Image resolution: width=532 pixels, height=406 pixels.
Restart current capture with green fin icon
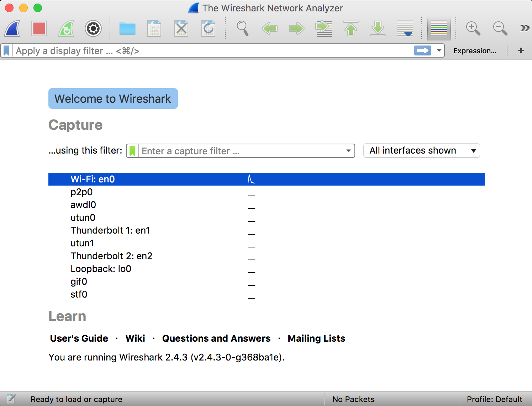pyautogui.click(x=66, y=28)
